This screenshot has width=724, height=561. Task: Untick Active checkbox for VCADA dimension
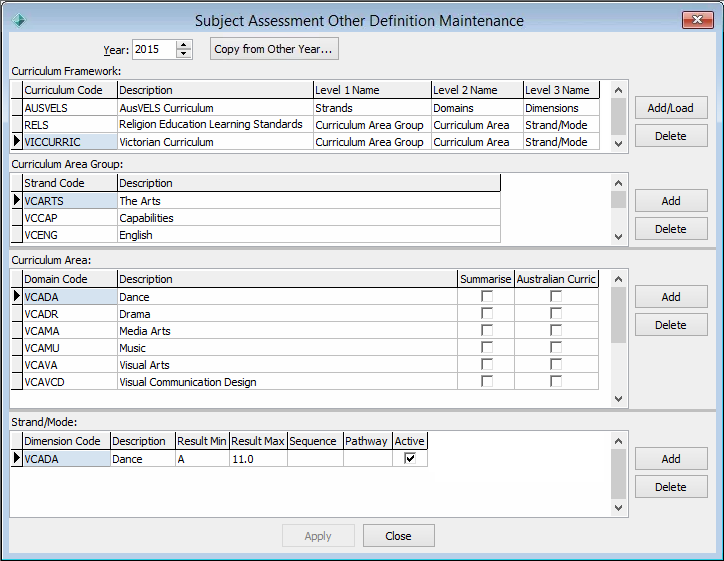tap(410, 458)
